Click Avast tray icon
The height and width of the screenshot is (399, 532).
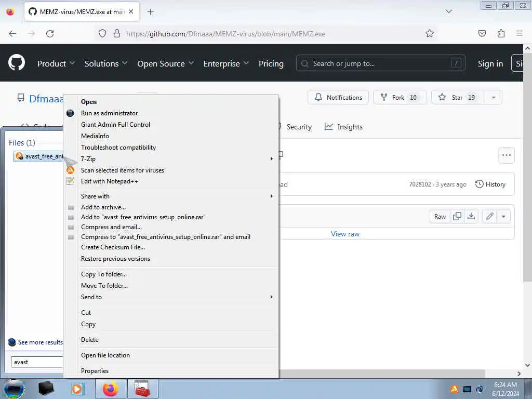point(454,389)
